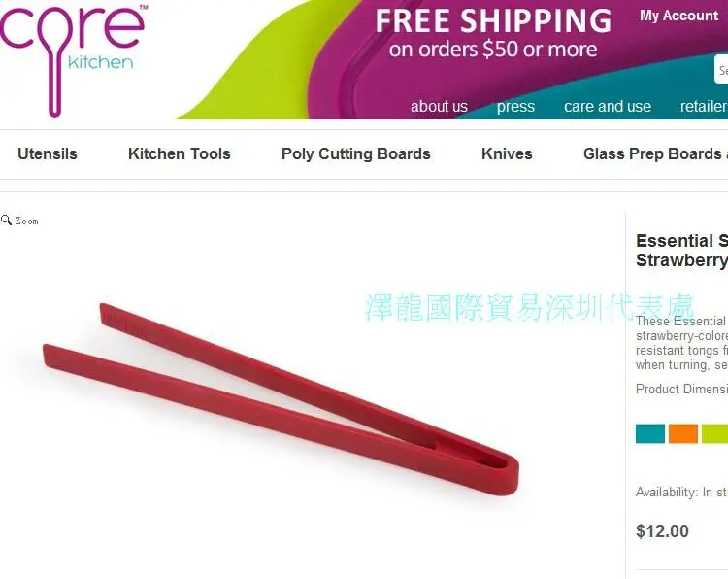728x579 pixels.
Task: Choose the lime green color swatch
Action: (715, 433)
